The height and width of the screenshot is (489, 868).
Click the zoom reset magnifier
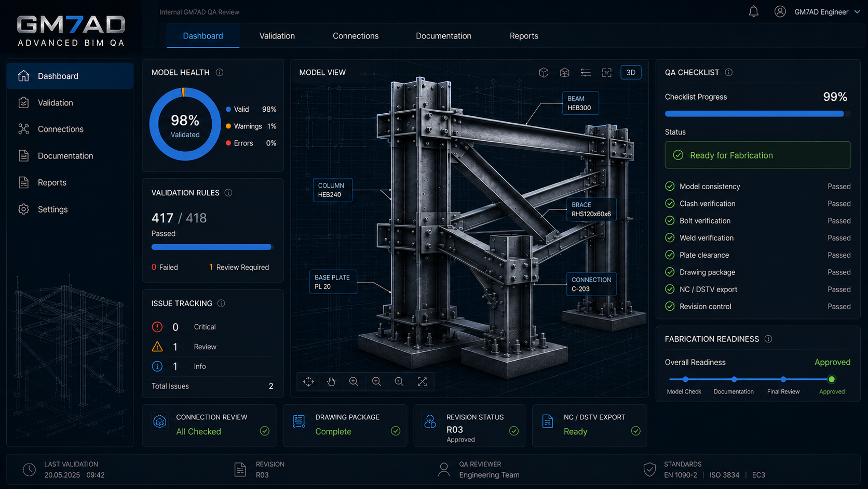pyautogui.click(x=399, y=381)
